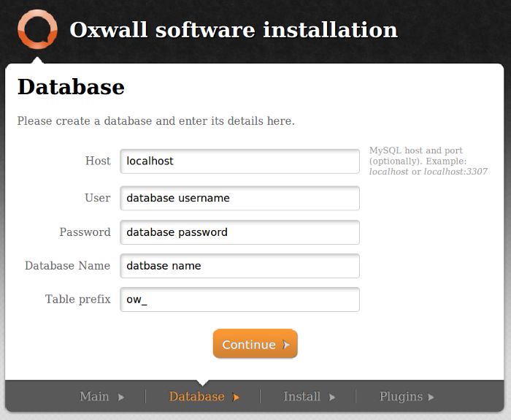Click 'Please create a database' instruction text
The width and height of the screenshot is (511, 420).
point(156,121)
